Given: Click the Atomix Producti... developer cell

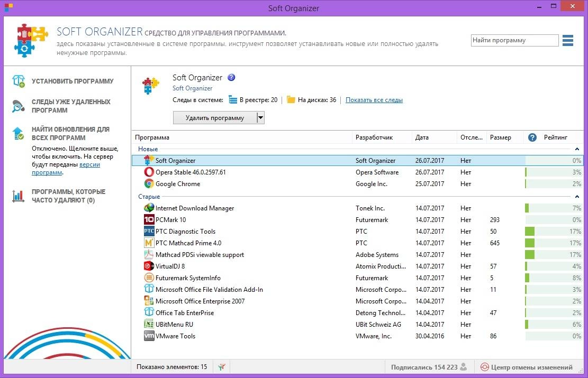Looking at the screenshot, I should (381, 266).
